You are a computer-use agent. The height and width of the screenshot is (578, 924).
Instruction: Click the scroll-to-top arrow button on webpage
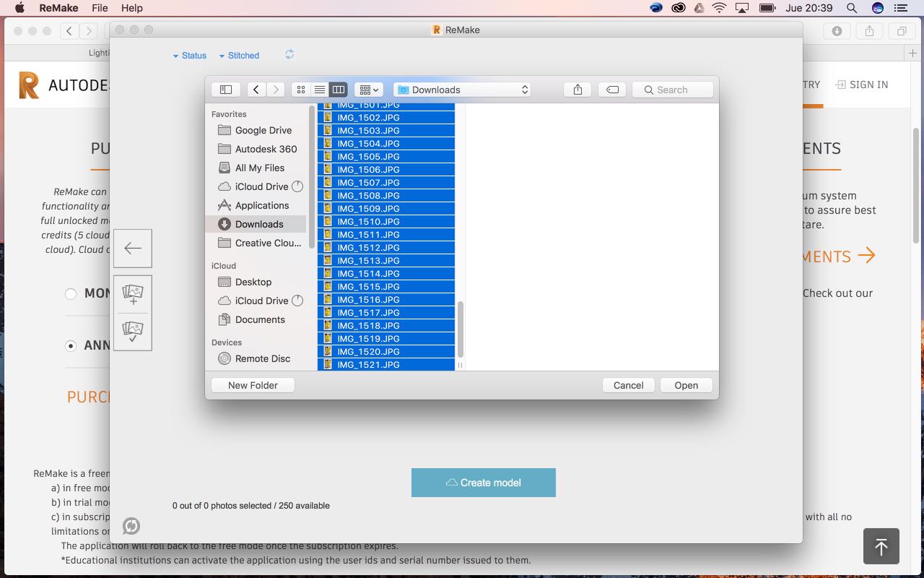pos(881,546)
